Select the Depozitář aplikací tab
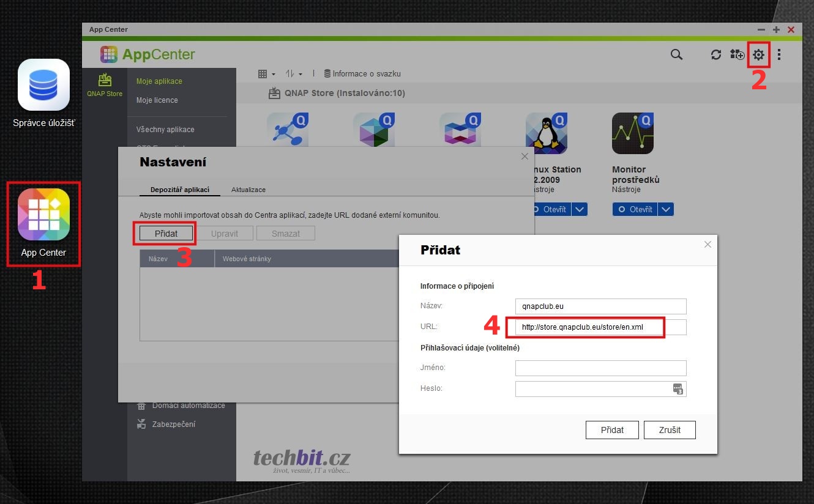This screenshot has height=504, width=814. (180, 190)
